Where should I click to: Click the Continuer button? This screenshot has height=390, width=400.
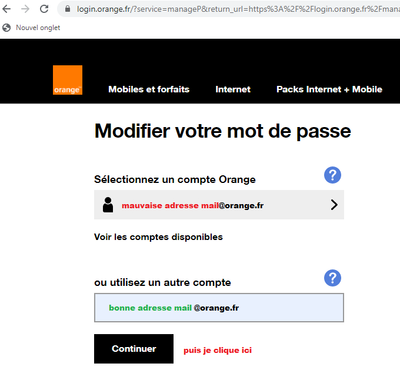tap(134, 349)
